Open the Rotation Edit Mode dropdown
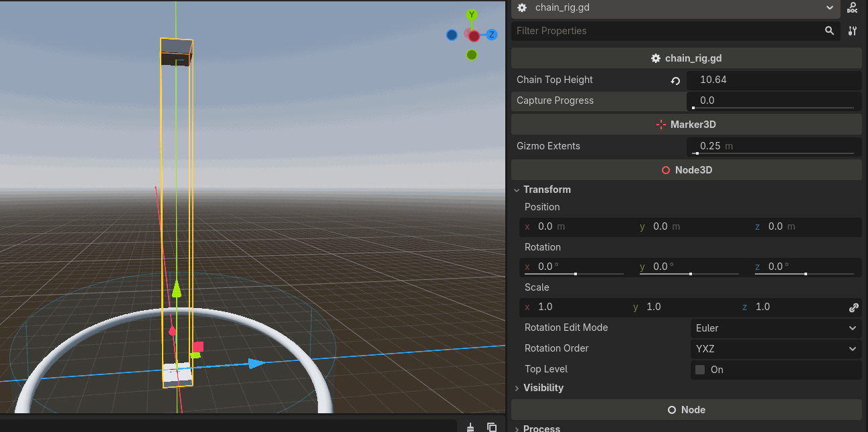This screenshot has width=868, height=432. (x=775, y=328)
